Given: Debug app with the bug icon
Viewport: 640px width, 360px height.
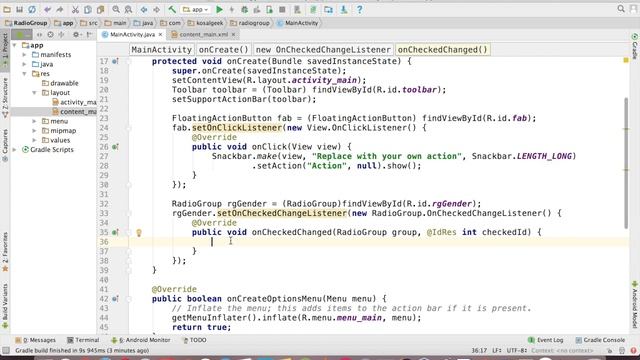Looking at the screenshot, I should pos(244,9).
